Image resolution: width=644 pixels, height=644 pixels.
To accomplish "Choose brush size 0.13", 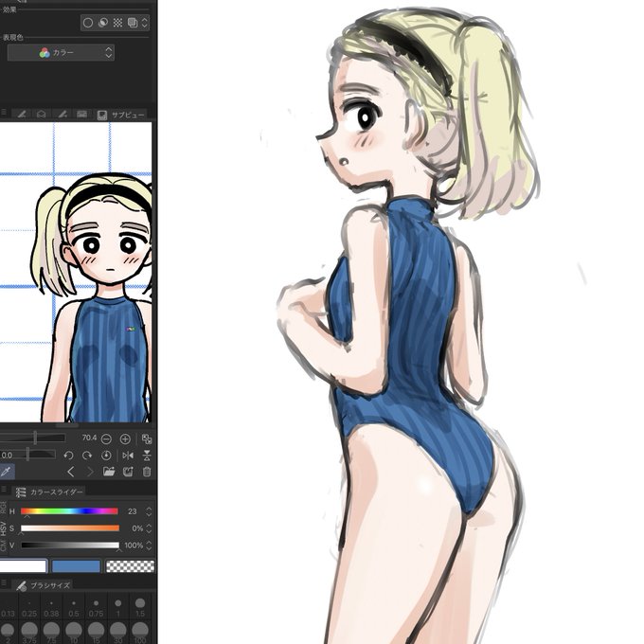I will [8, 608].
